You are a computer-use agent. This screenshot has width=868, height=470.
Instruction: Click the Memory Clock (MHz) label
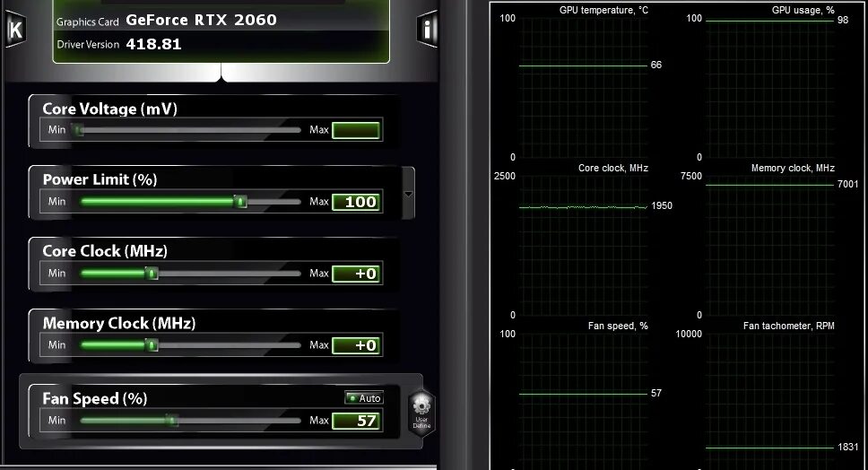pyautogui.click(x=119, y=323)
